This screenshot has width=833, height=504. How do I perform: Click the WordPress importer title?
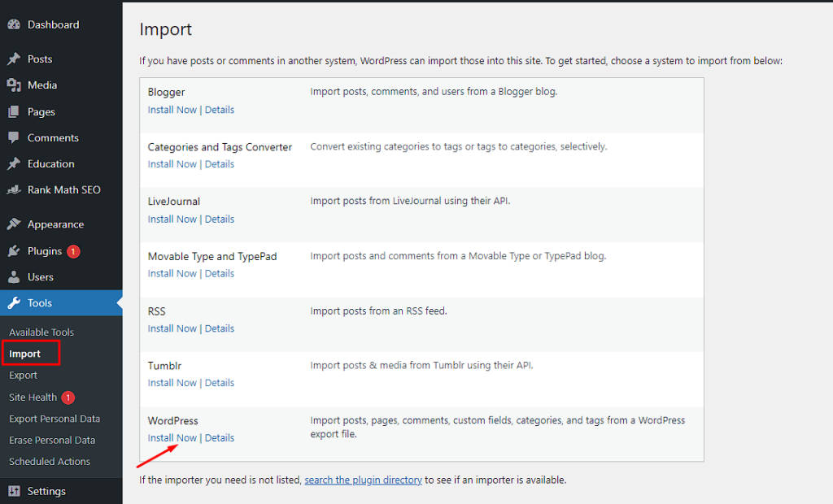coord(172,420)
